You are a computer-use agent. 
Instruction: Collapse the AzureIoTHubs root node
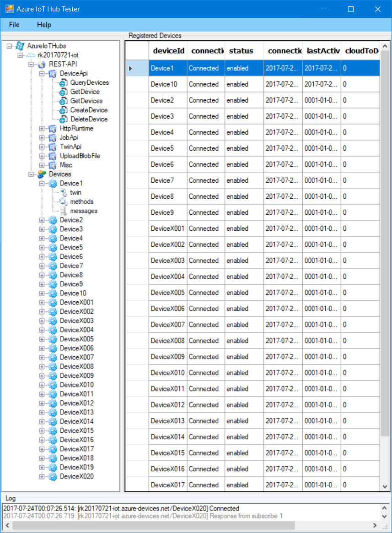(x=10, y=46)
